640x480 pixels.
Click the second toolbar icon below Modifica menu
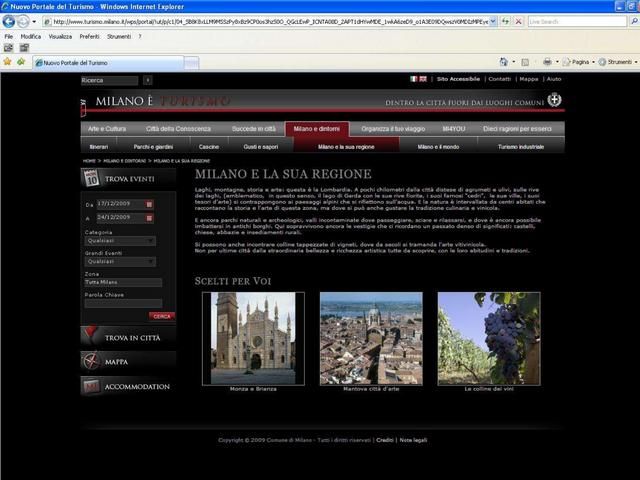click(24, 48)
